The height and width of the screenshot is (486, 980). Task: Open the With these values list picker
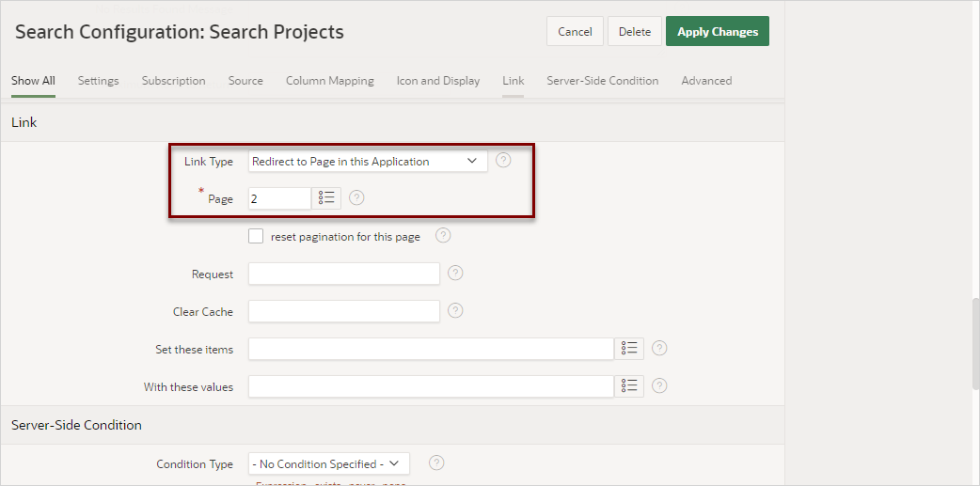[629, 386]
